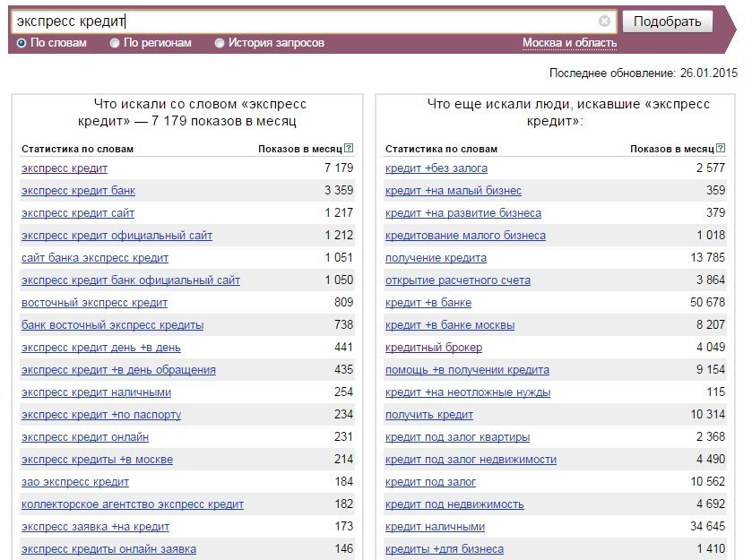Click the 10 562 impressions value

707,481
